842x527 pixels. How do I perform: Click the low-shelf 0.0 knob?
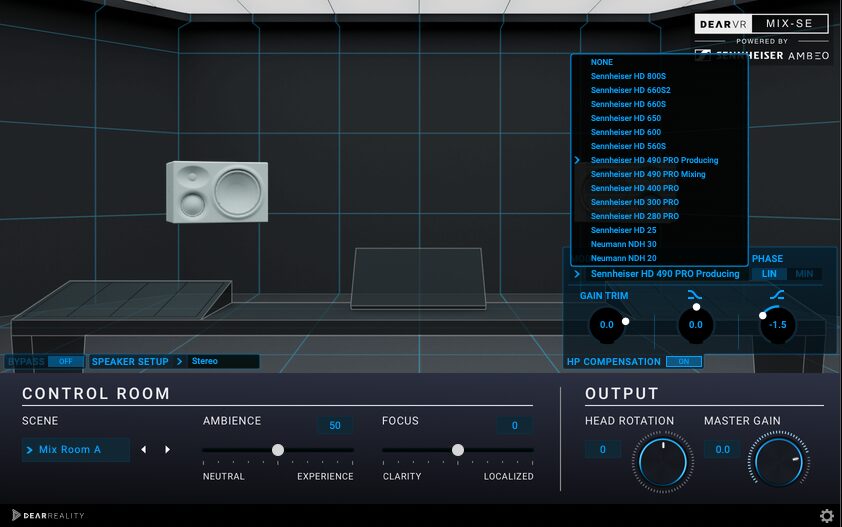coord(696,324)
